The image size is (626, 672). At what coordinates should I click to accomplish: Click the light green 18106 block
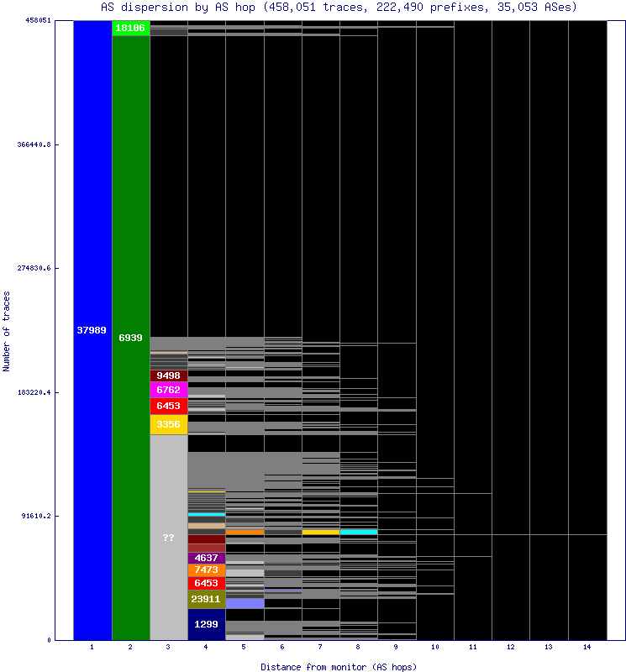click(130, 28)
